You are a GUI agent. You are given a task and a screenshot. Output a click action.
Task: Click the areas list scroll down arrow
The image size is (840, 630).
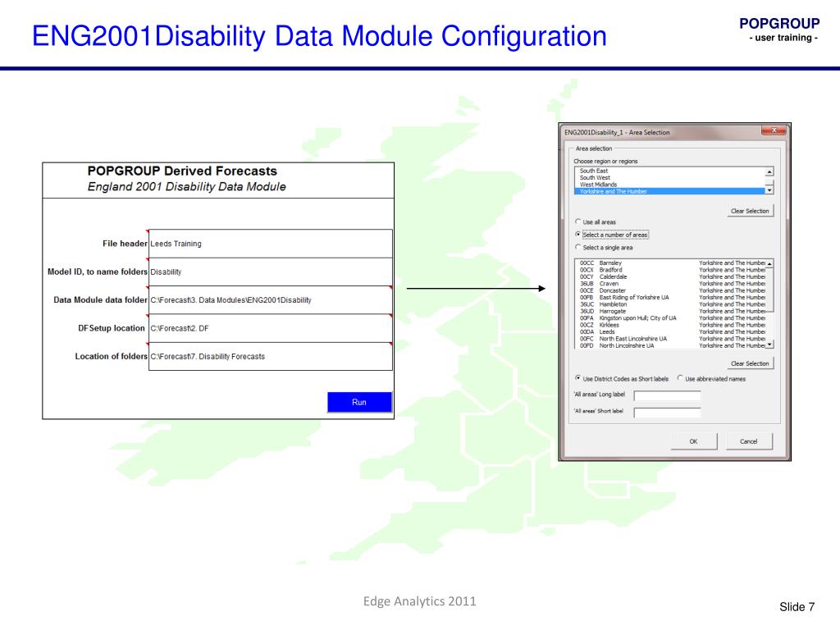pyautogui.click(x=769, y=345)
